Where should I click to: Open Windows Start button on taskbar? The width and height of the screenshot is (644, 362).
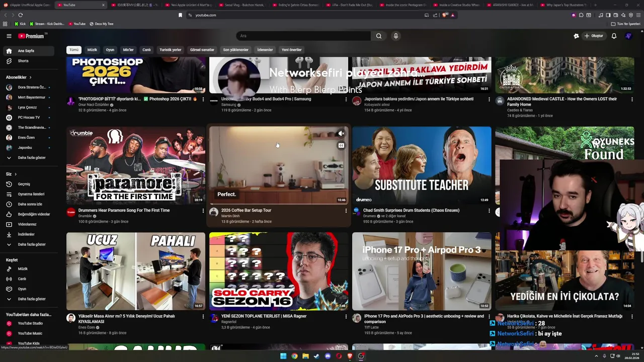point(283,356)
